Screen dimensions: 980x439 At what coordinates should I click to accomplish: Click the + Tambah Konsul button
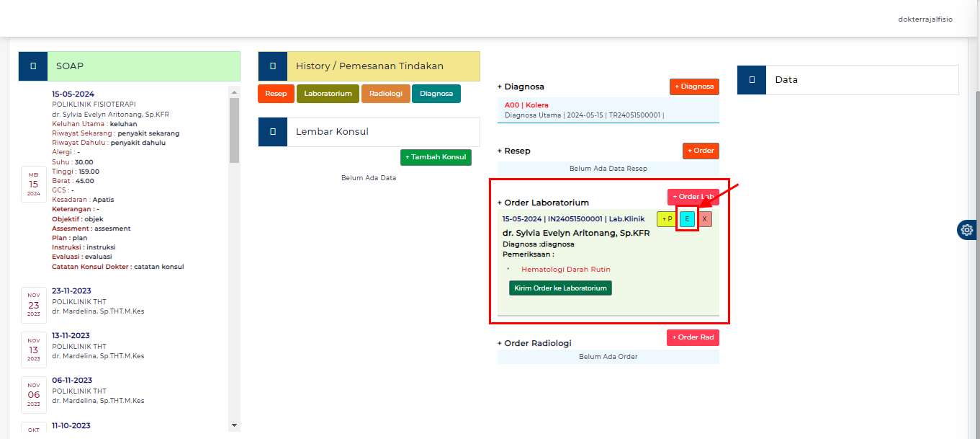click(x=436, y=157)
